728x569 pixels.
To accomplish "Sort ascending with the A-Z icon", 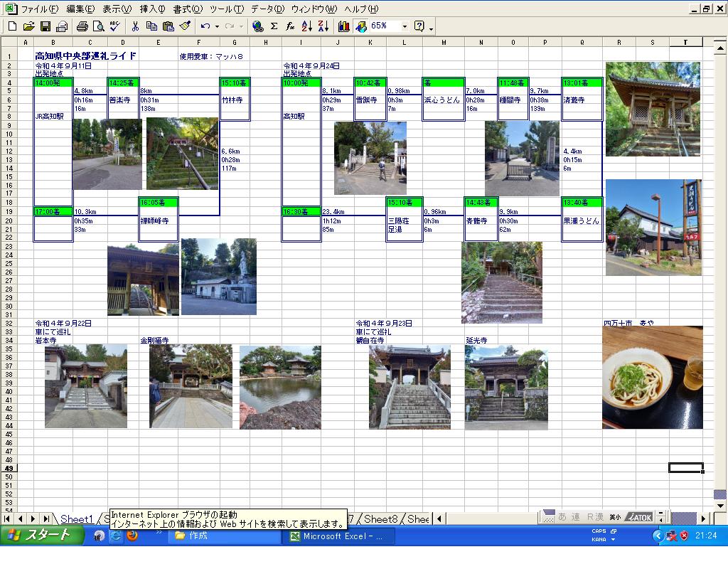I will point(306,26).
